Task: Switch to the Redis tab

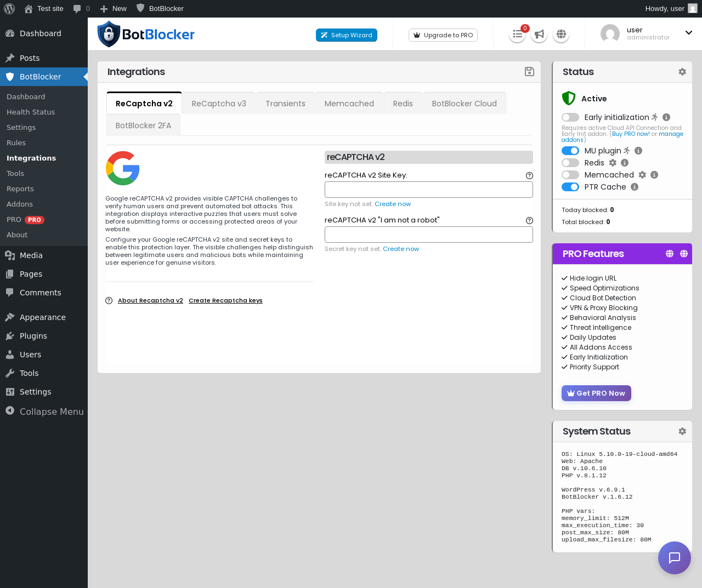Action: 403,104
